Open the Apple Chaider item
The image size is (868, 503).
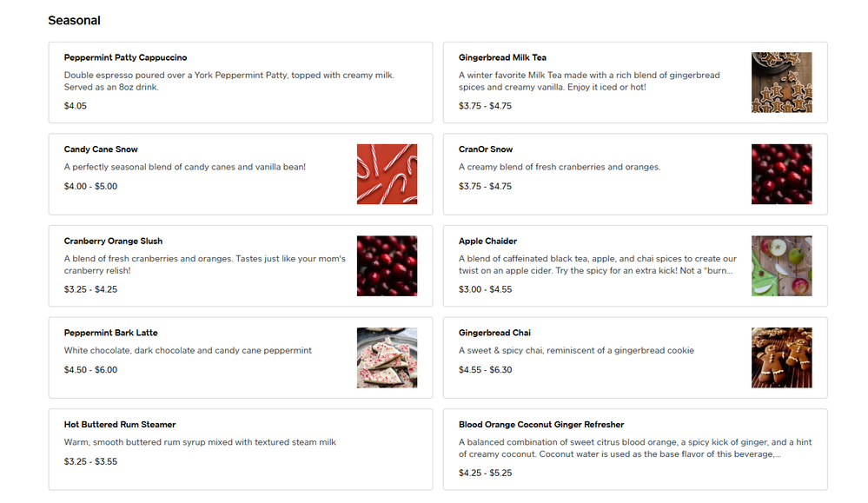(x=635, y=266)
